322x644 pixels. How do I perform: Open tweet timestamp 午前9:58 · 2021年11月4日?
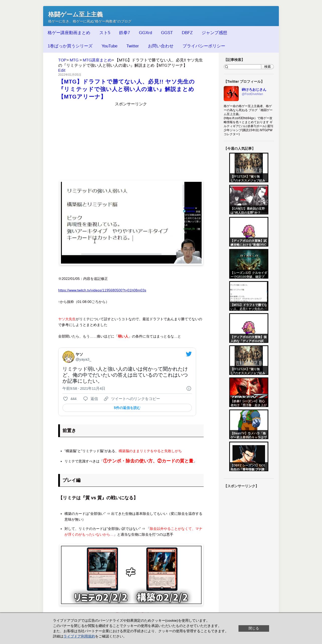pos(84,388)
